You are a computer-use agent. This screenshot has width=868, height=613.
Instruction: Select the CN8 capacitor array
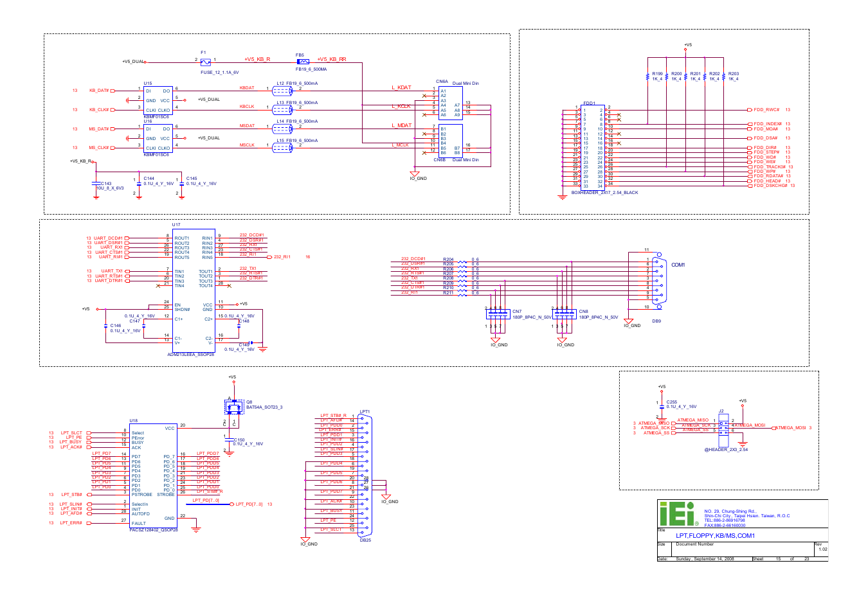[564, 314]
